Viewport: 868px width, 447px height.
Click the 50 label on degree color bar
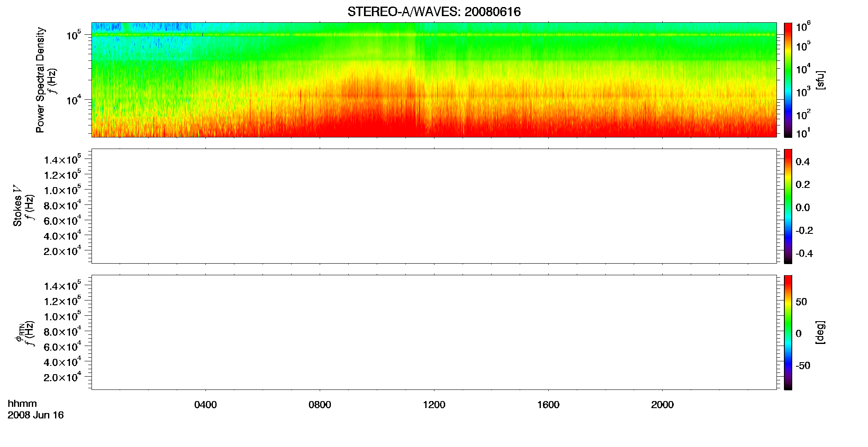tap(801, 302)
